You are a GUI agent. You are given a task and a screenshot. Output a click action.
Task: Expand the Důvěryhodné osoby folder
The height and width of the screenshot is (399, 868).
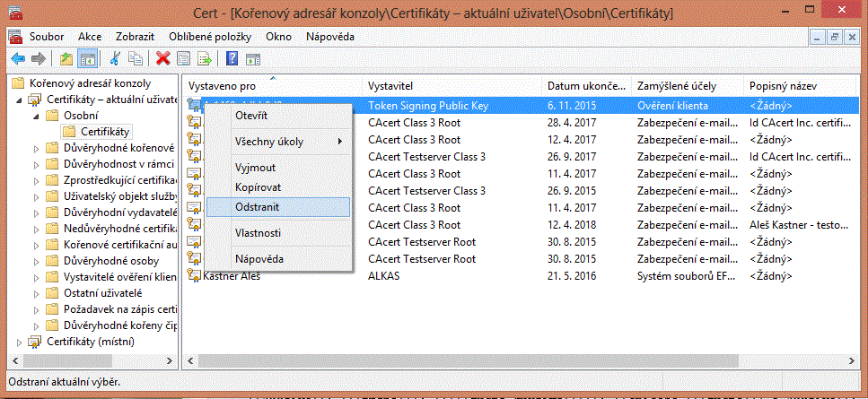point(36,261)
